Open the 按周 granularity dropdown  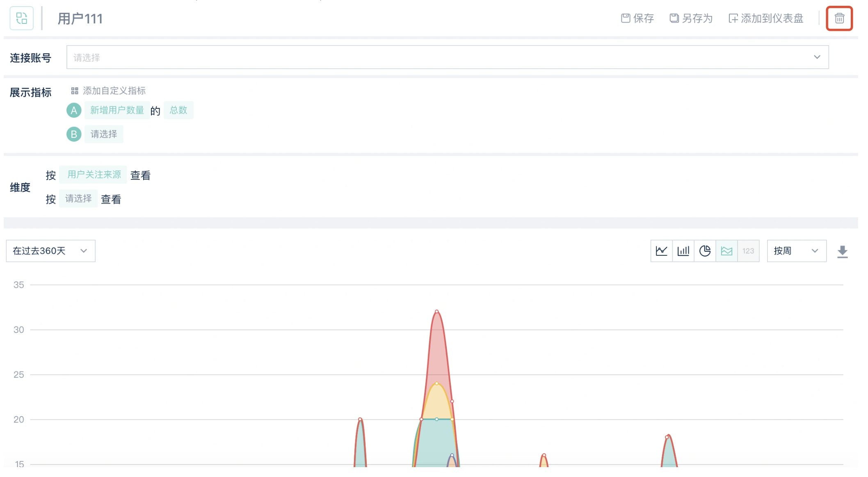796,251
